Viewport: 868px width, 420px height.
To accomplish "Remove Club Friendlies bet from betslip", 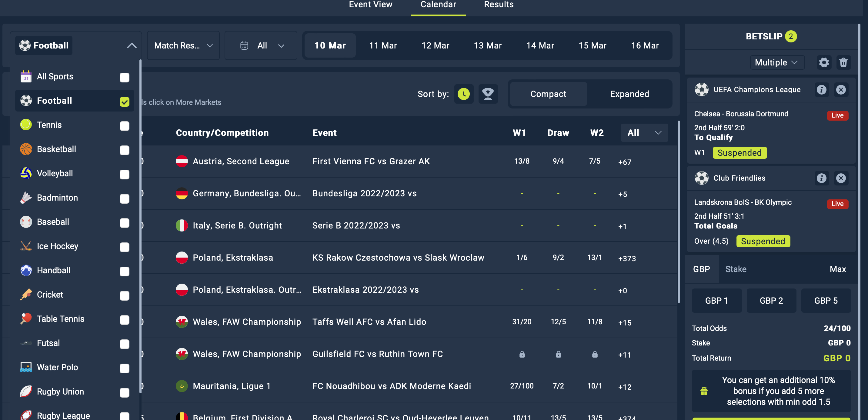I will [x=841, y=178].
